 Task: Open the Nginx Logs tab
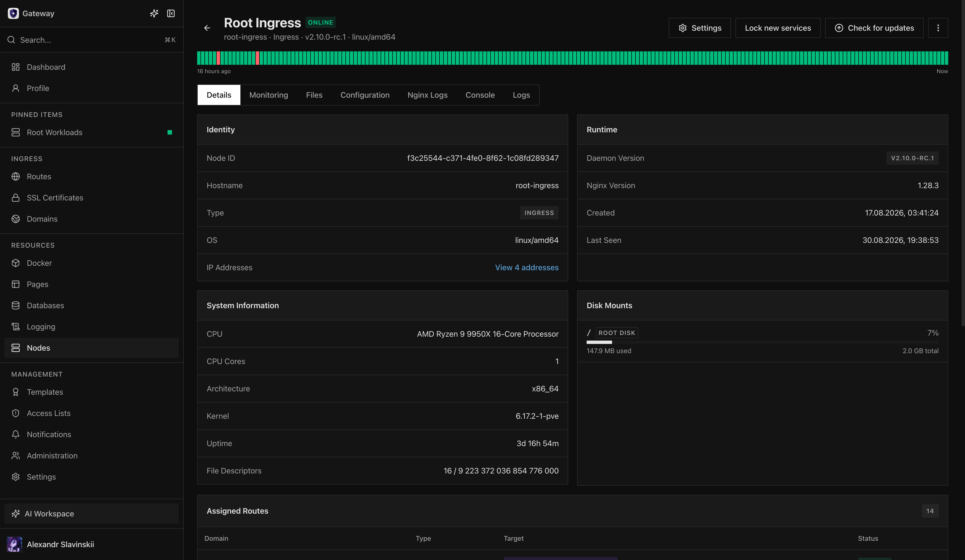(x=427, y=95)
